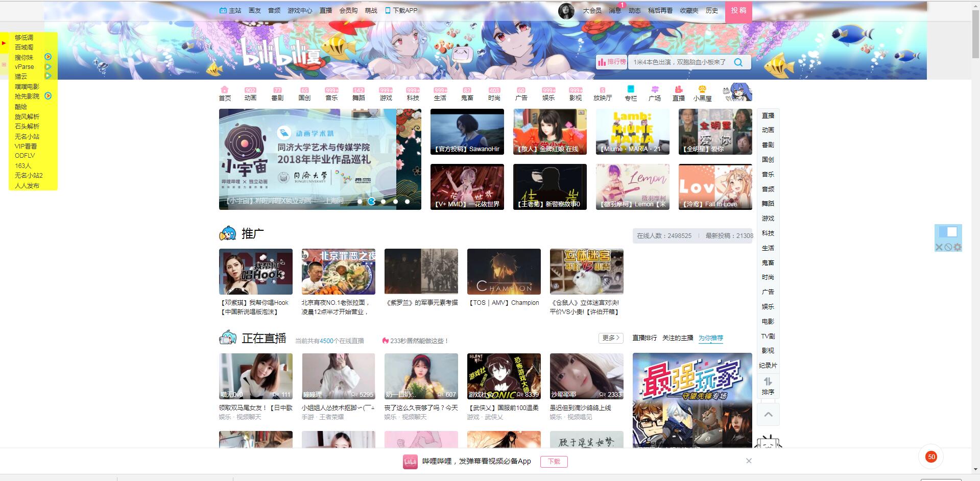
Task: Click the 主站 TV icon link
Action: (230, 10)
